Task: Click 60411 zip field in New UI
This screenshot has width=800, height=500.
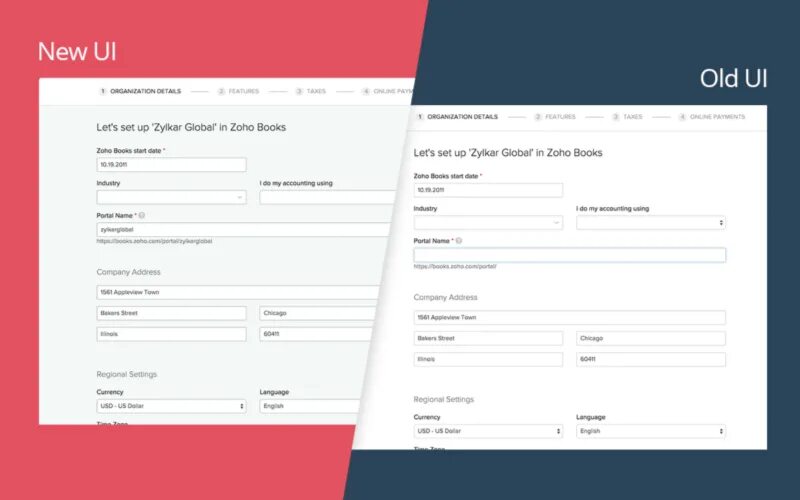Action: click(x=315, y=334)
